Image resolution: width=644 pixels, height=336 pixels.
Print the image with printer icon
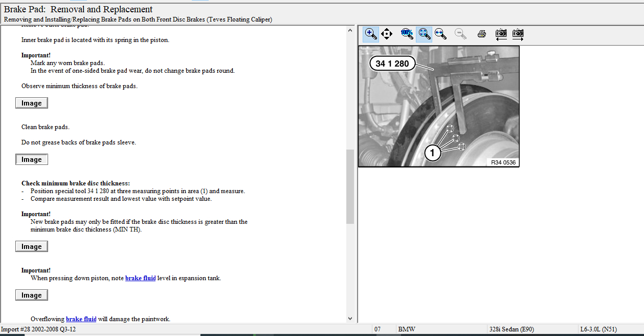click(x=481, y=34)
